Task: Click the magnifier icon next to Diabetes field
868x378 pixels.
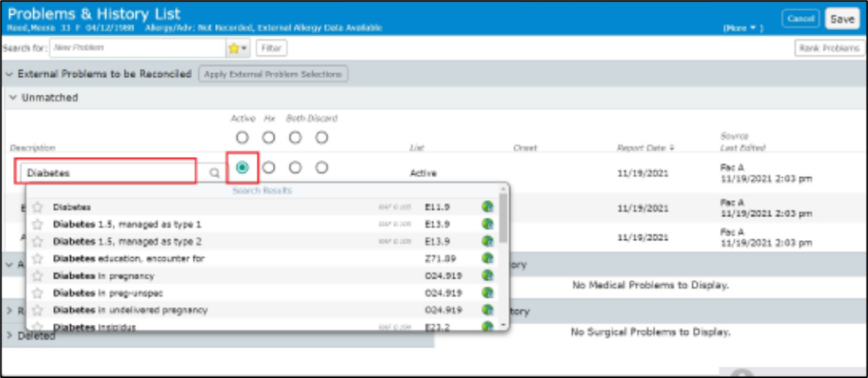Action: (x=214, y=173)
